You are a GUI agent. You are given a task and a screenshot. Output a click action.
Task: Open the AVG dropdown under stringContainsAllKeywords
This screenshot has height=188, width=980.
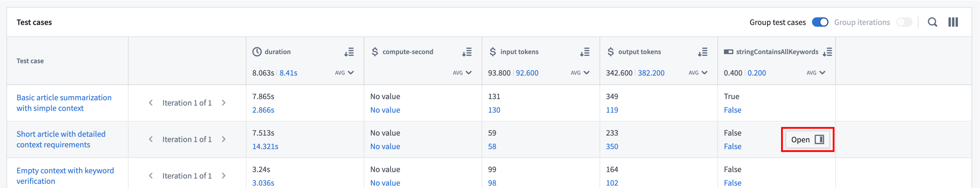pos(816,73)
